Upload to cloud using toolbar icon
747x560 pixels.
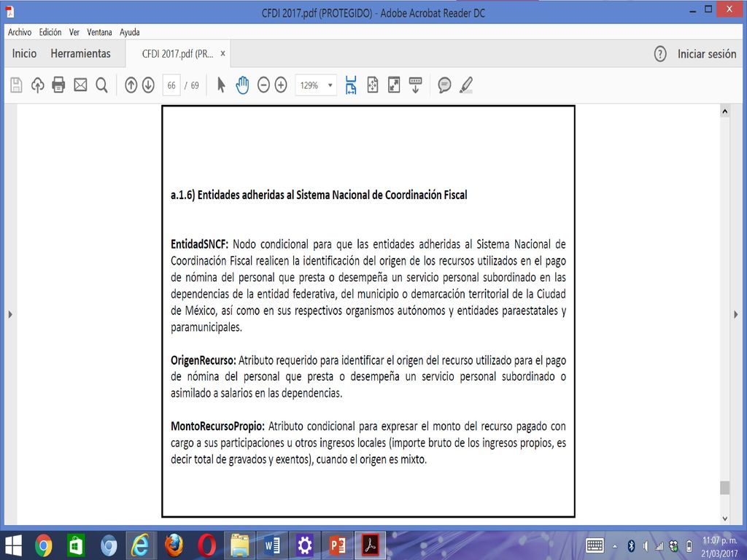[38, 85]
